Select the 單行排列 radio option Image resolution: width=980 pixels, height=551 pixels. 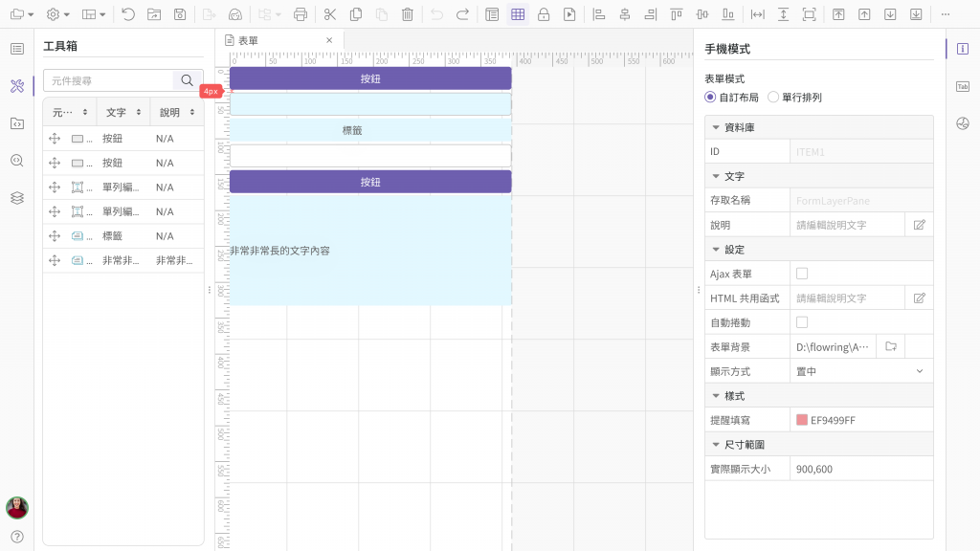coord(773,98)
